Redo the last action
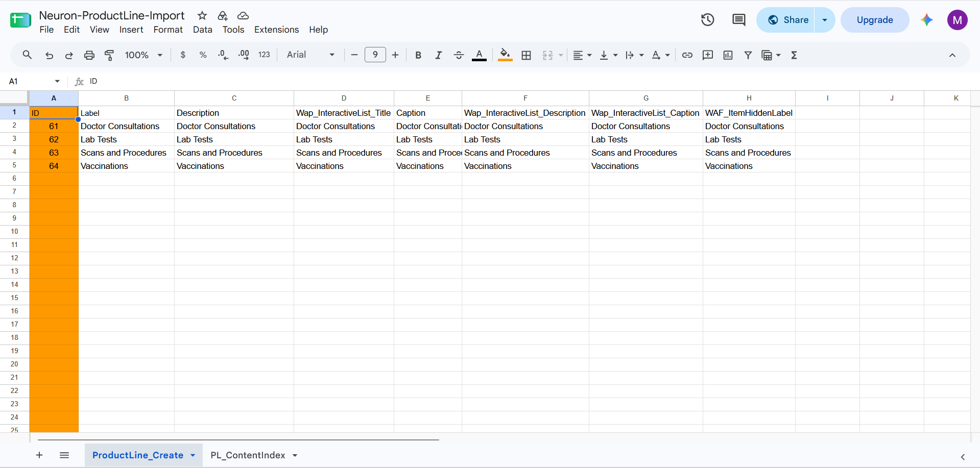The image size is (980, 468). tap(69, 55)
